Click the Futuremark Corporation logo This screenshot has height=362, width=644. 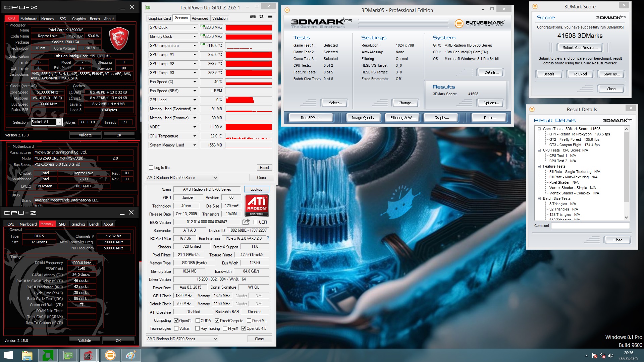[480, 23]
